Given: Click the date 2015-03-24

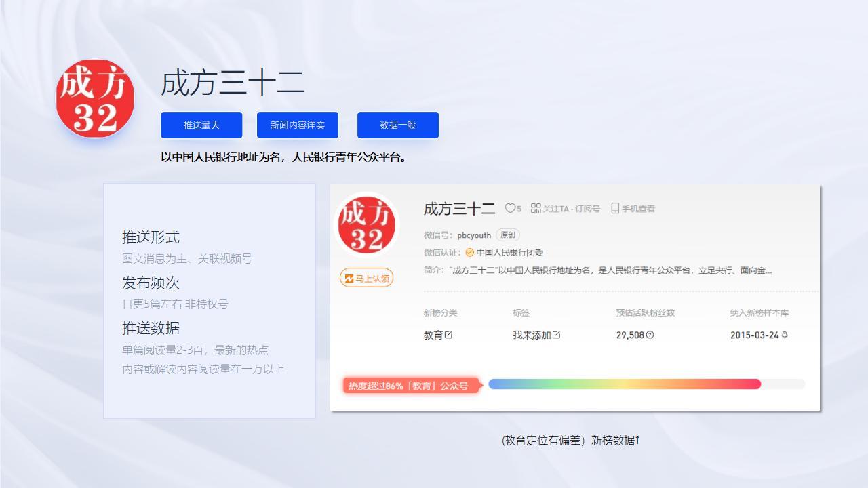Looking at the screenshot, I should pyautogui.click(x=755, y=335).
